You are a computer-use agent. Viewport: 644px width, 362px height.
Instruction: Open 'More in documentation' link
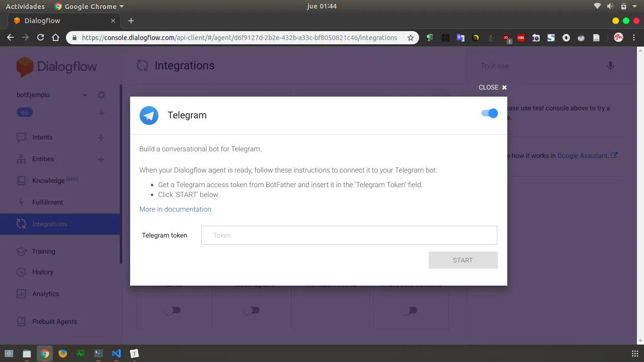pos(175,209)
